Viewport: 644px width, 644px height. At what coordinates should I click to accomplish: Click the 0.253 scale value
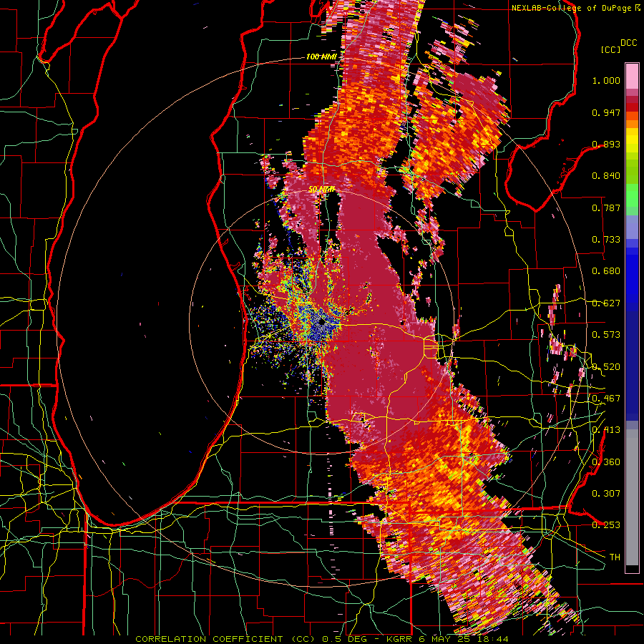pos(606,525)
